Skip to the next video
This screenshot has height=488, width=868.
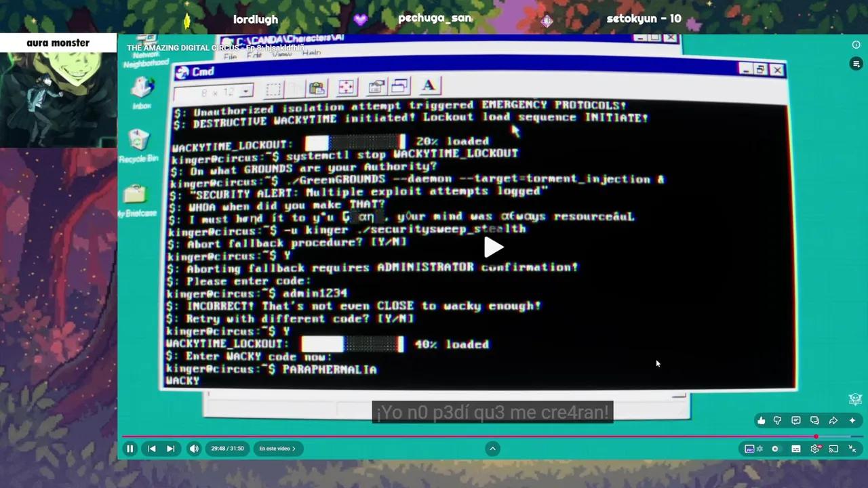(171, 449)
